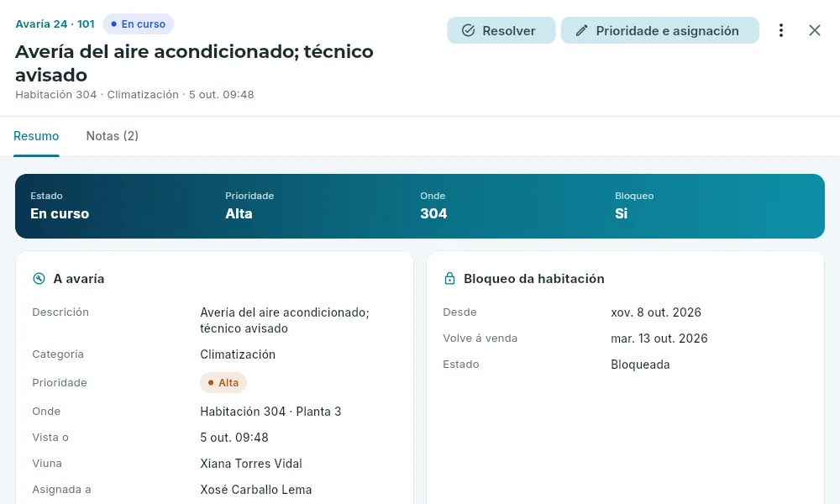Close the avaría detail panel
Image resolution: width=840 pixels, height=504 pixels.
click(814, 30)
